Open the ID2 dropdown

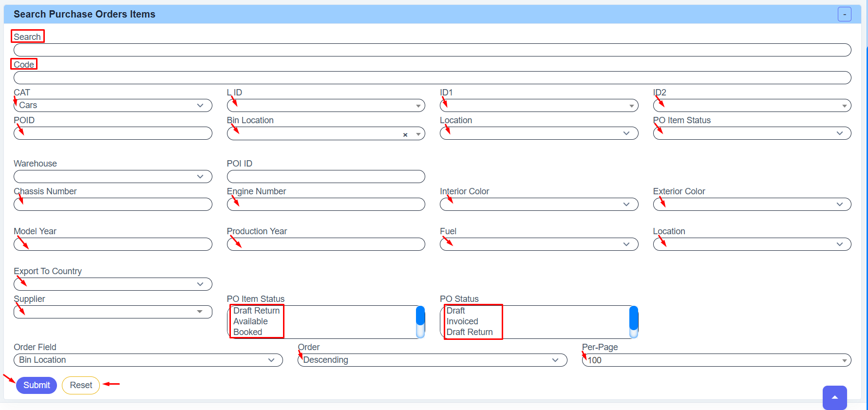[752, 105]
